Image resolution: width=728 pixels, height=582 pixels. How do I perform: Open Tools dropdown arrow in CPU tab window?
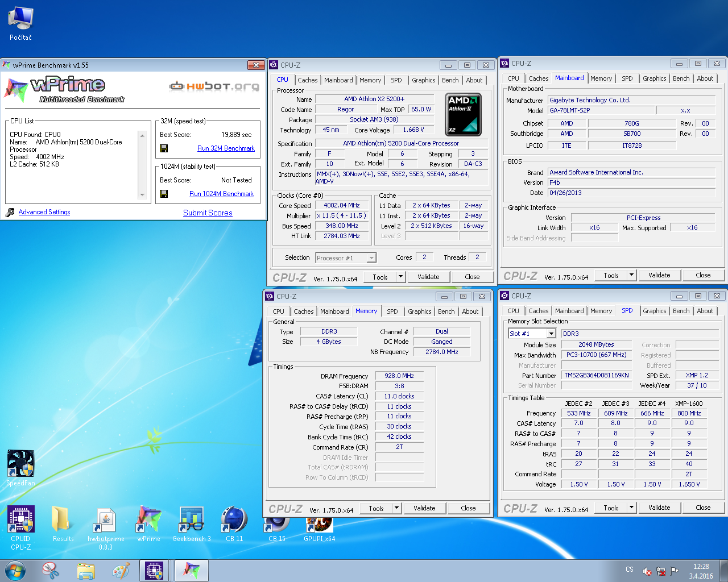[400, 277]
